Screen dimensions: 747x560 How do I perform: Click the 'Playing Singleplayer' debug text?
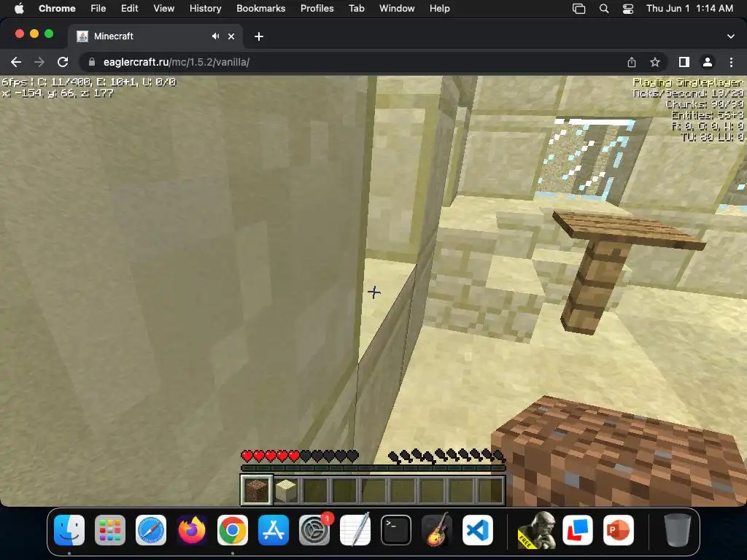click(687, 82)
